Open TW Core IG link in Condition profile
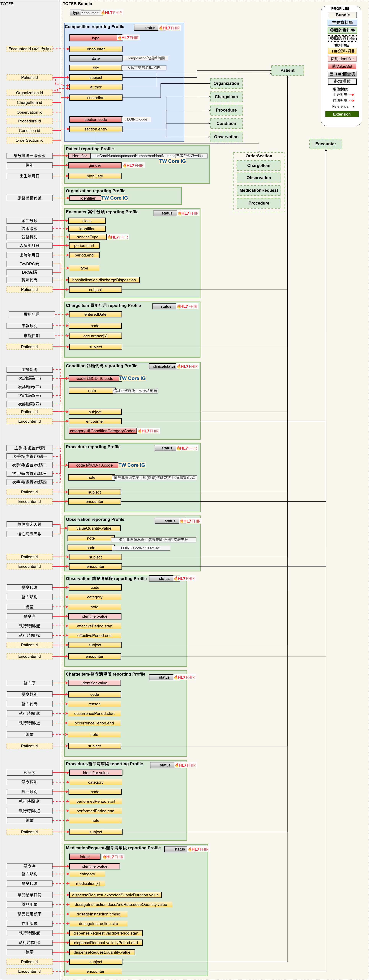 click(x=132, y=378)
